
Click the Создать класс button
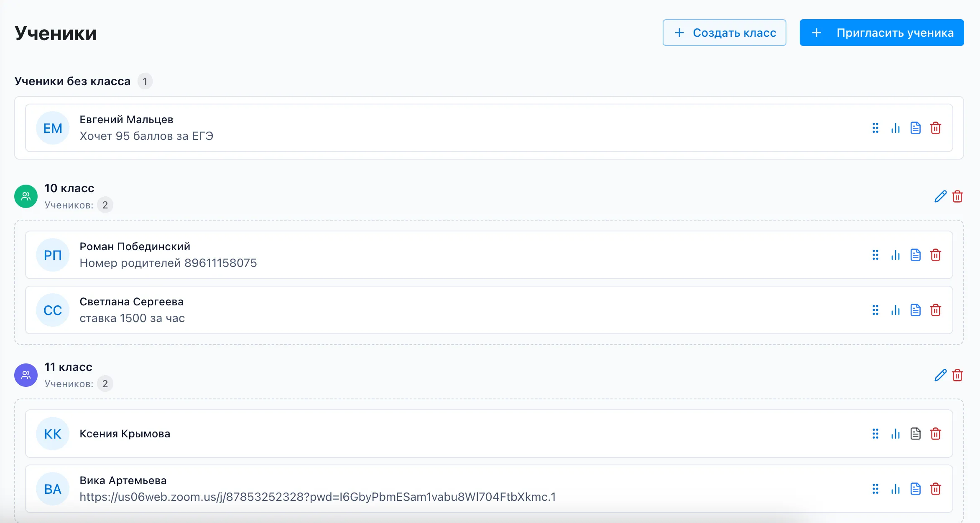(724, 33)
